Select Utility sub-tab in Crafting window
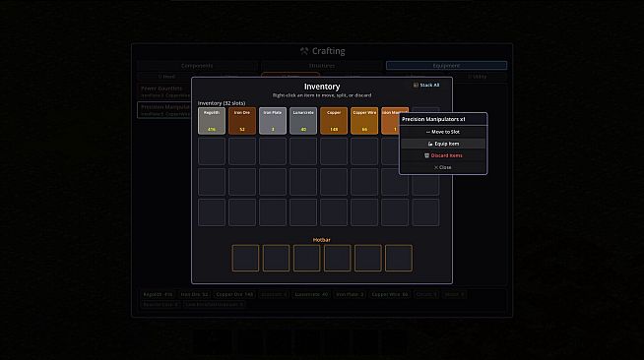Image resolution: width=644 pixels, height=360 pixels. coord(478,77)
